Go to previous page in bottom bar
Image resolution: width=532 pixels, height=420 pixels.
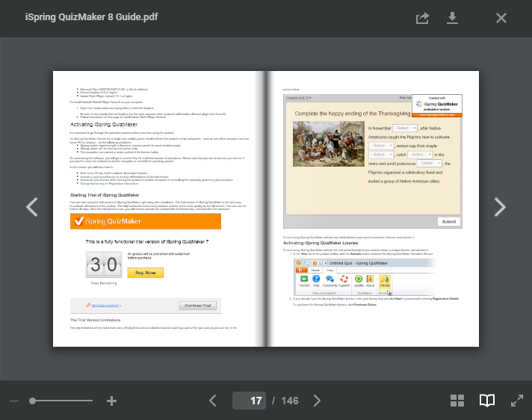tap(213, 401)
